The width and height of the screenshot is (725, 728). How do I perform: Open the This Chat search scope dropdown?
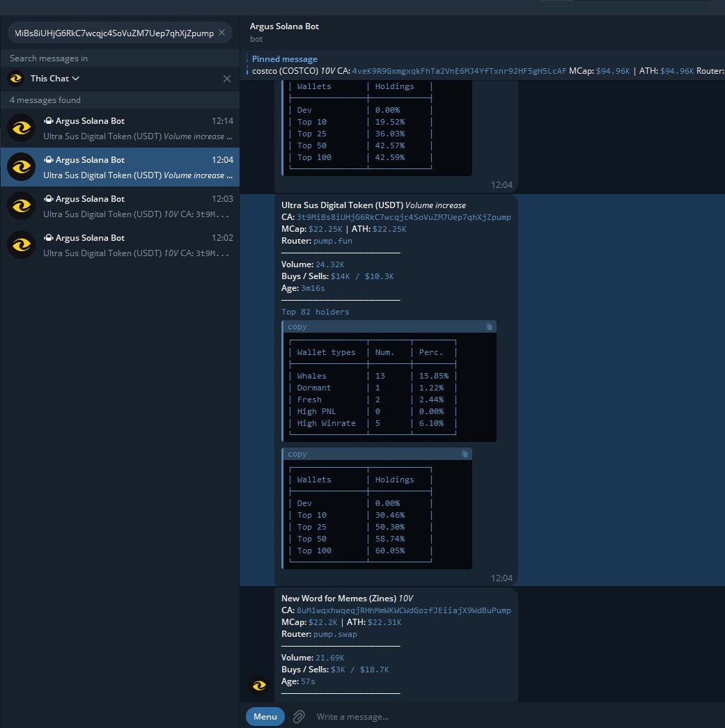(x=55, y=79)
